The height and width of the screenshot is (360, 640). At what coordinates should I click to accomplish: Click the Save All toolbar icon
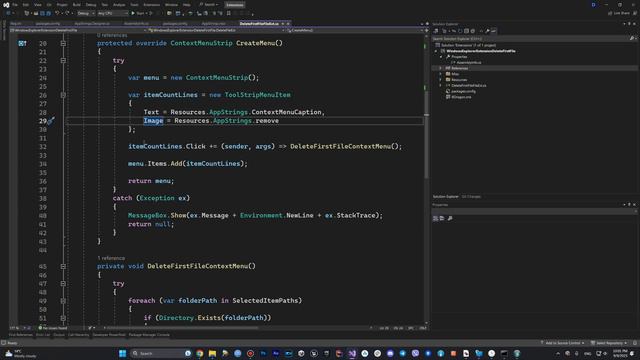tap(48, 13)
